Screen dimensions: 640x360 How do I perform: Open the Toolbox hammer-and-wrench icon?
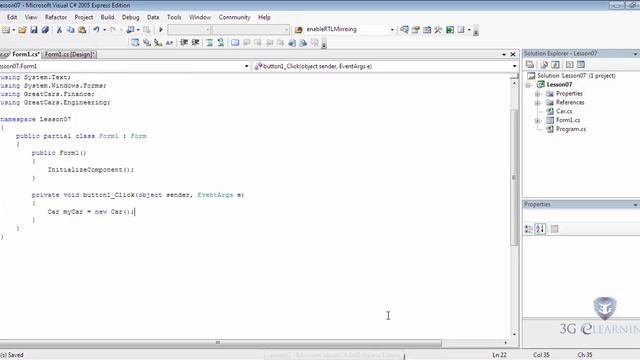pyautogui.click(x=438, y=30)
